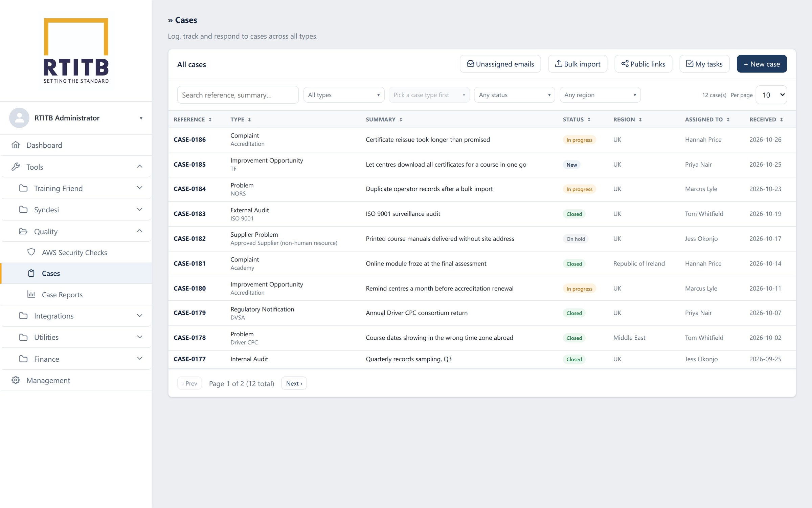Click the Bulk import button
Image resolution: width=812 pixels, height=508 pixels.
pos(578,64)
